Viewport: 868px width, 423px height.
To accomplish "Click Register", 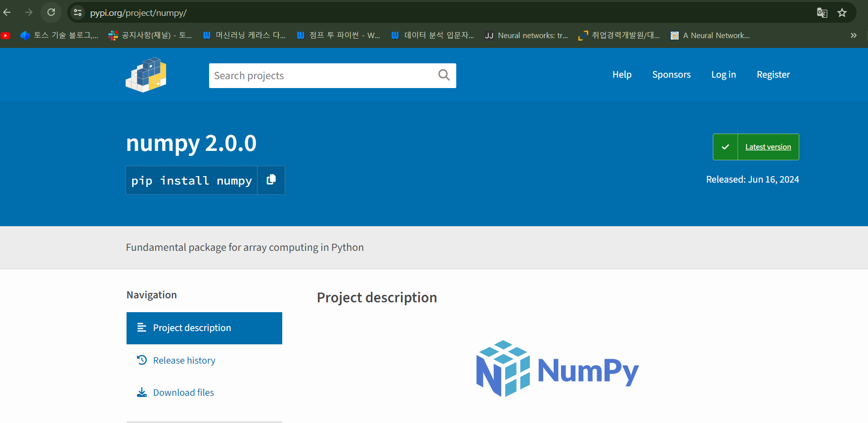I will (x=773, y=75).
